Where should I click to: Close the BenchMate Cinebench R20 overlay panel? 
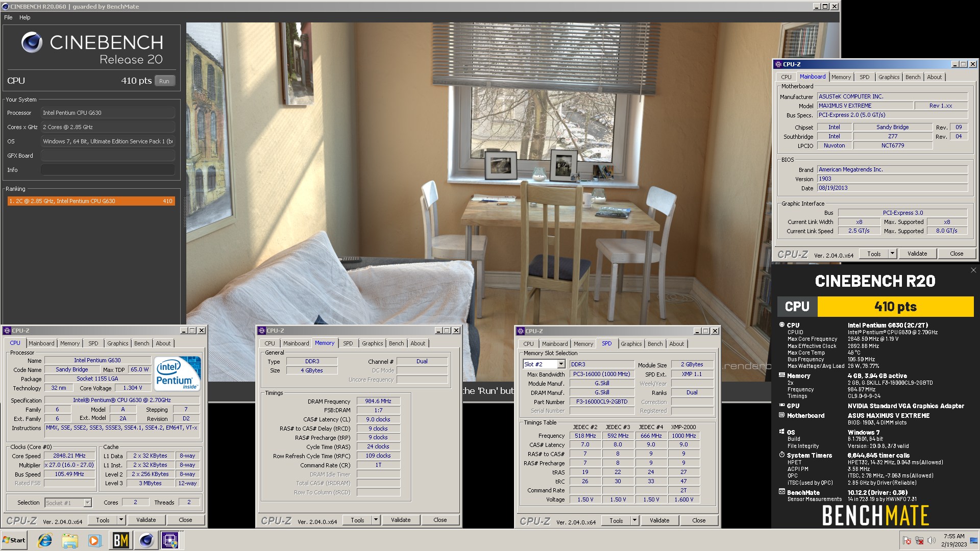(973, 270)
